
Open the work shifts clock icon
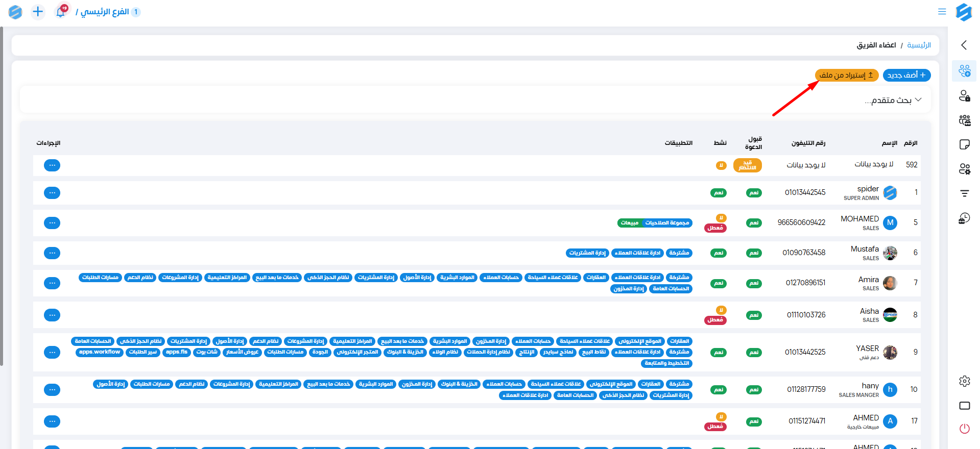964,218
